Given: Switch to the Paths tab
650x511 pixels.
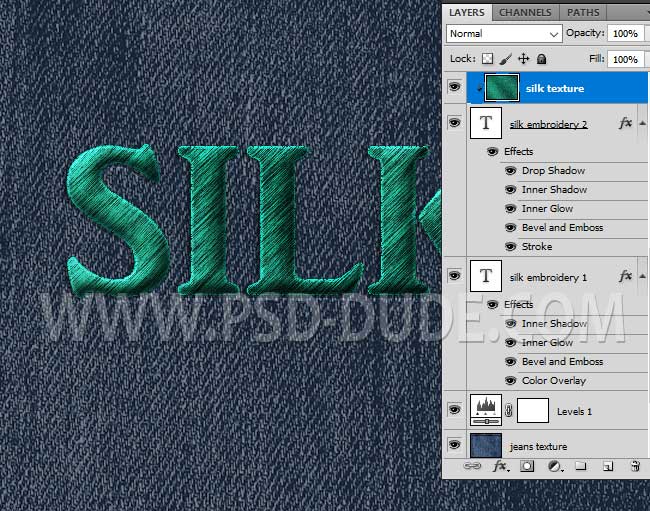Looking at the screenshot, I should 583,12.
